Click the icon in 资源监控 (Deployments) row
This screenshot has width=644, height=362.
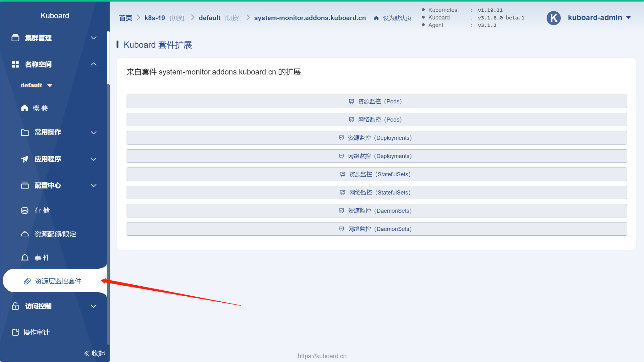pyautogui.click(x=341, y=138)
